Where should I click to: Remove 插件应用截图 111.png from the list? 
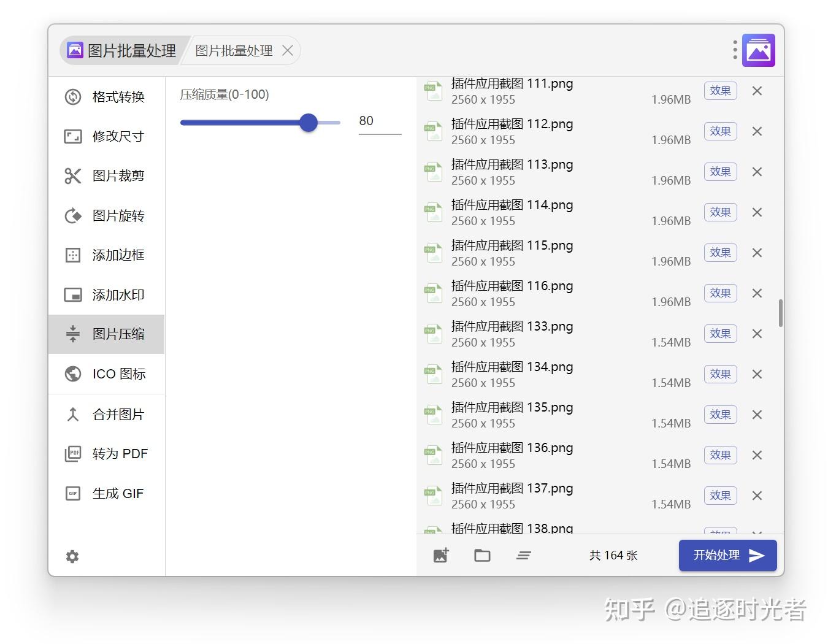pos(757,91)
